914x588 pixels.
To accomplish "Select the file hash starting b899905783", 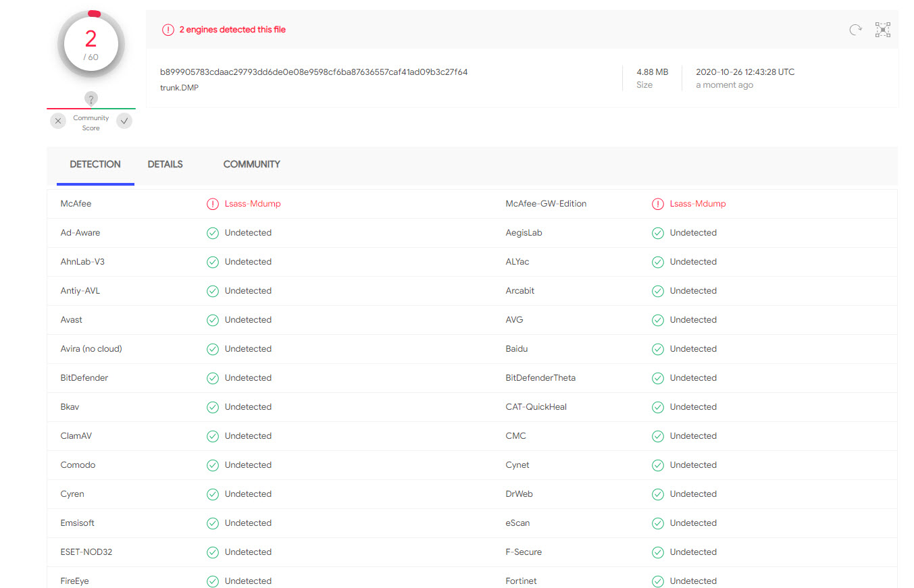I will coord(314,72).
